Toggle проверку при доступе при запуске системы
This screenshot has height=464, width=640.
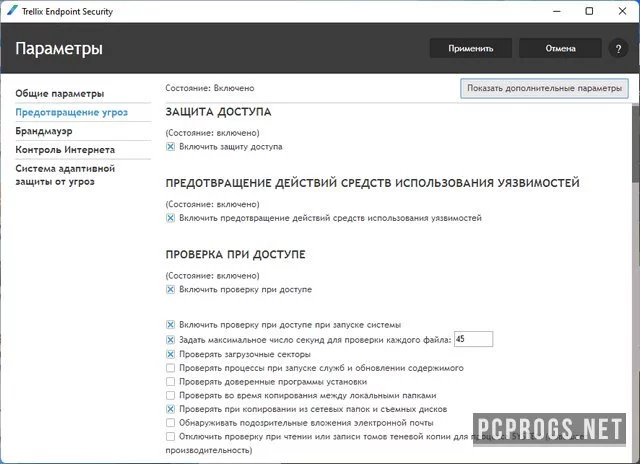(x=171, y=325)
